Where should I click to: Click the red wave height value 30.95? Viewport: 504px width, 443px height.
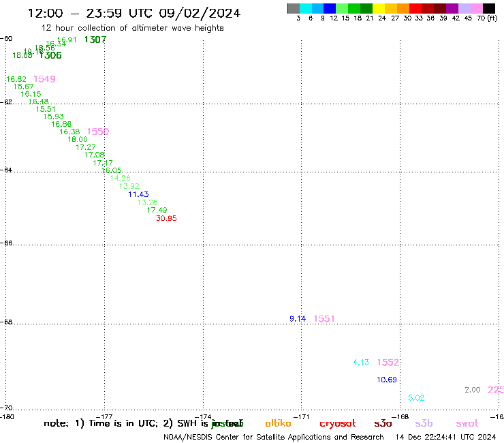pyautogui.click(x=166, y=219)
